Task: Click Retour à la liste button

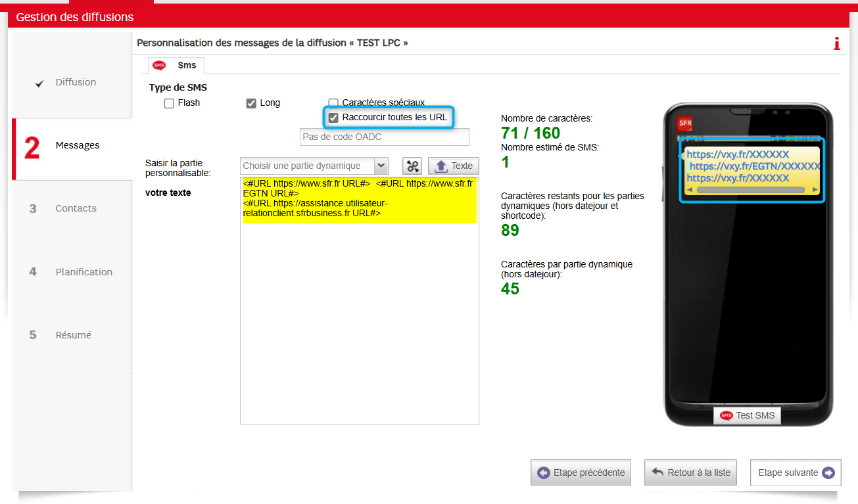Action: coord(690,472)
